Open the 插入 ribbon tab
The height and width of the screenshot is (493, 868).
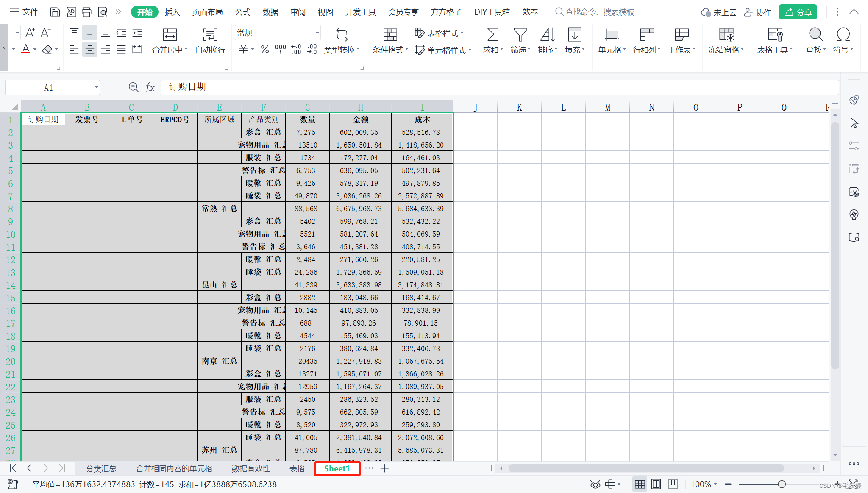click(x=172, y=12)
